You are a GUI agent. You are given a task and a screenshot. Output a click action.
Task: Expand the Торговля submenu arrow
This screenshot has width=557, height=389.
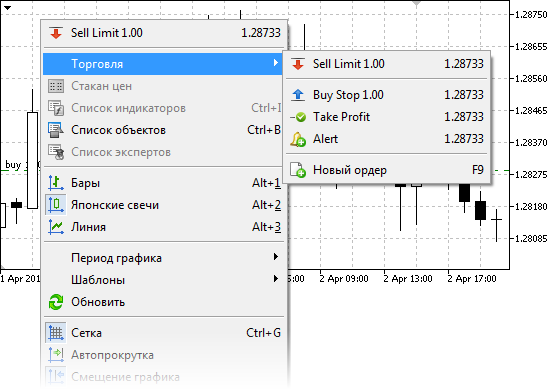click(276, 63)
